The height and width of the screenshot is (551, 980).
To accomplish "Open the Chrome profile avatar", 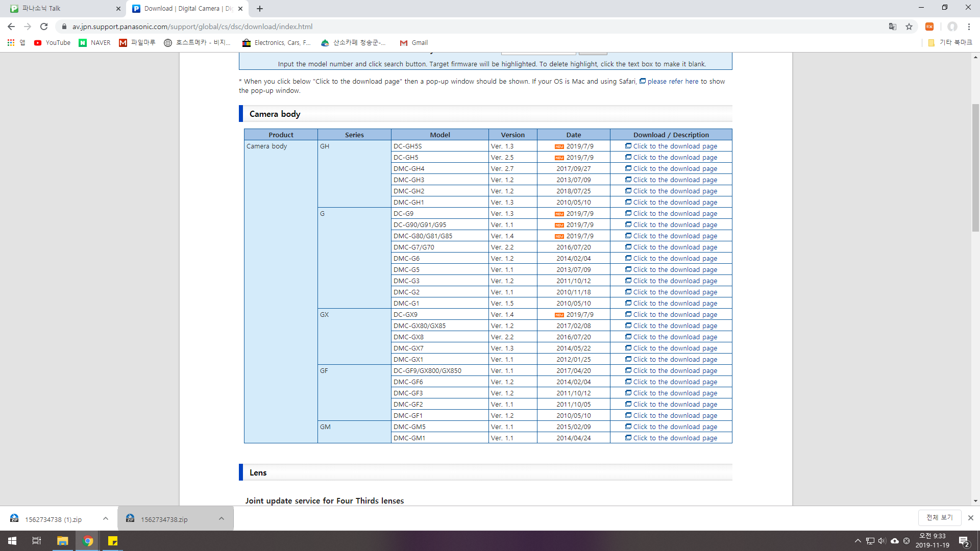I will coord(952,27).
